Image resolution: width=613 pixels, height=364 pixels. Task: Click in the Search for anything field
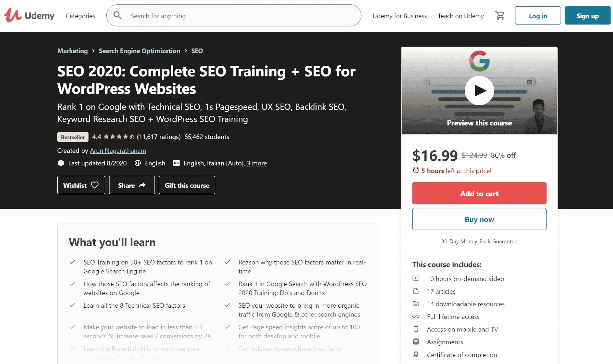click(233, 15)
